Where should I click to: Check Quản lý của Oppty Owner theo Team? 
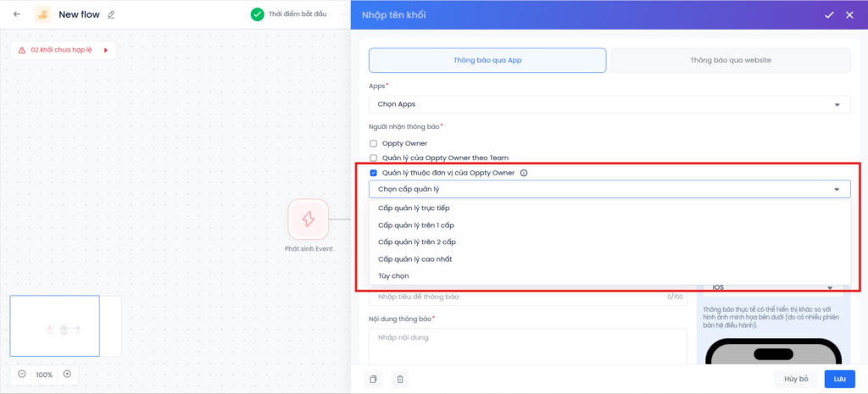pos(374,158)
